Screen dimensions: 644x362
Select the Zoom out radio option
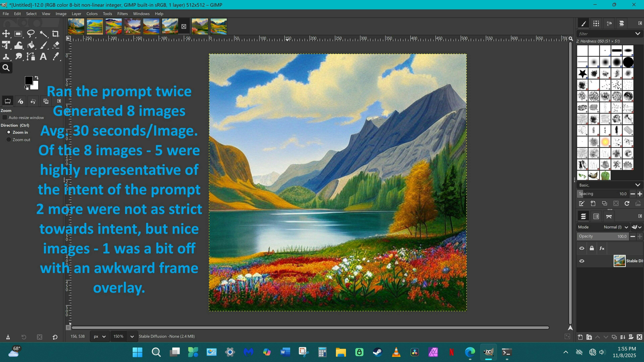click(x=9, y=140)
